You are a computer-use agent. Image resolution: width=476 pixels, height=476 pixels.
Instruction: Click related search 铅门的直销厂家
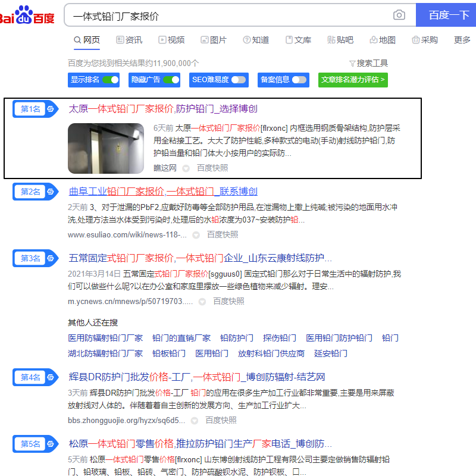[x=181, y=338]
